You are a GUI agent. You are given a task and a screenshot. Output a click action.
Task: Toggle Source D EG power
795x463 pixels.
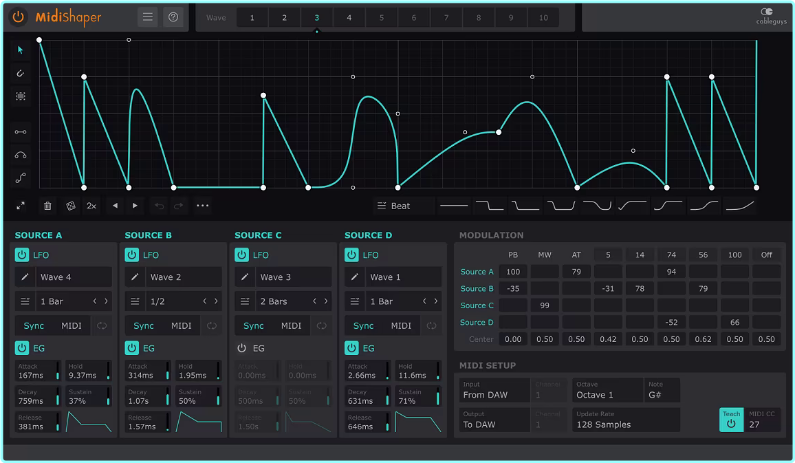pyautogui.click(x=351, y=348)
